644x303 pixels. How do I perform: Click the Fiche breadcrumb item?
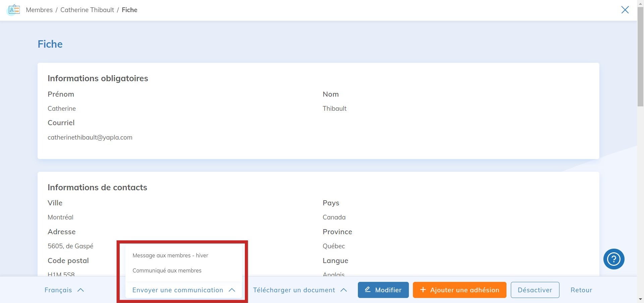[129, 10]
